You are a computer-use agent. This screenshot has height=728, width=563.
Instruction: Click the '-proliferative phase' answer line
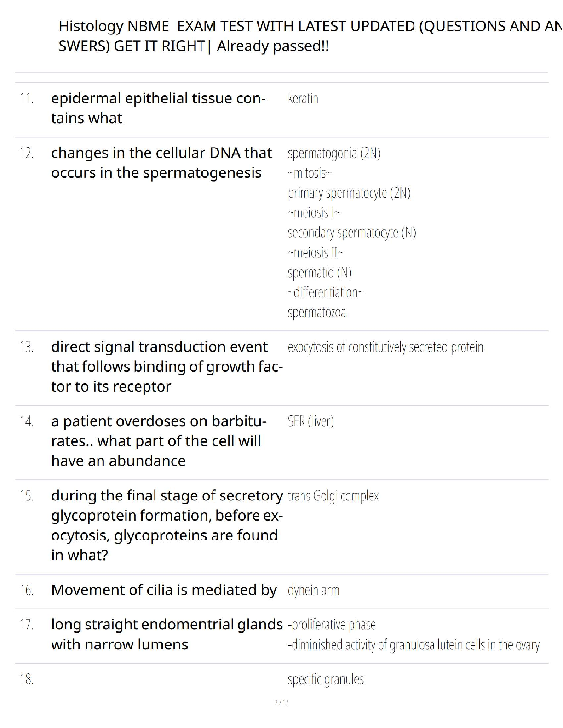(332, 625)
